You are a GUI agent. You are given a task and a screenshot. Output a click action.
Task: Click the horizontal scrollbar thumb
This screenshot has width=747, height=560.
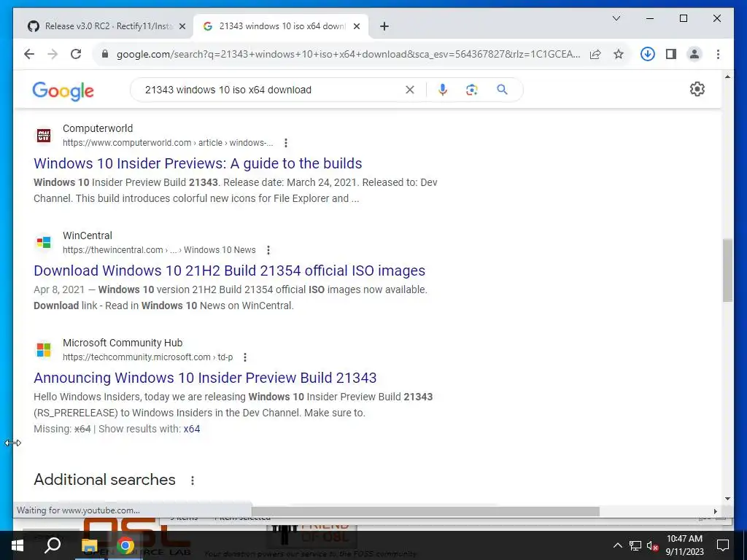[425, 511]
